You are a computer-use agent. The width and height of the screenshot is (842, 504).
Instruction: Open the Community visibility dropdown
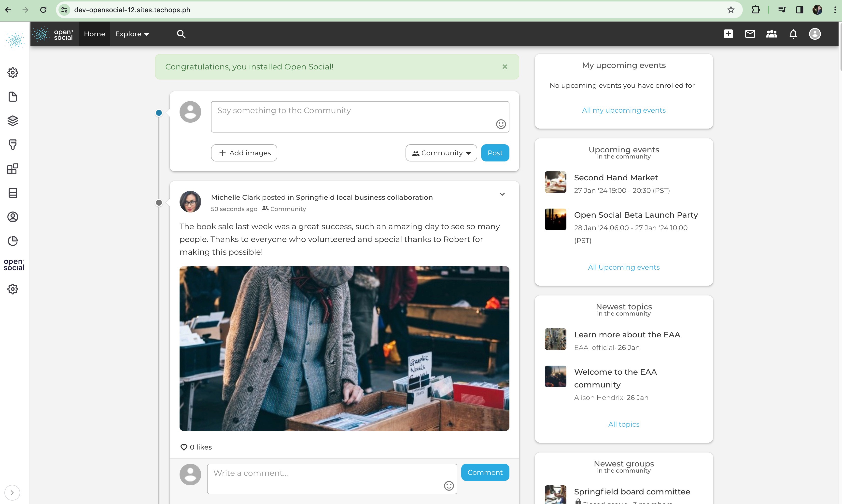click(x=441, y=153)
